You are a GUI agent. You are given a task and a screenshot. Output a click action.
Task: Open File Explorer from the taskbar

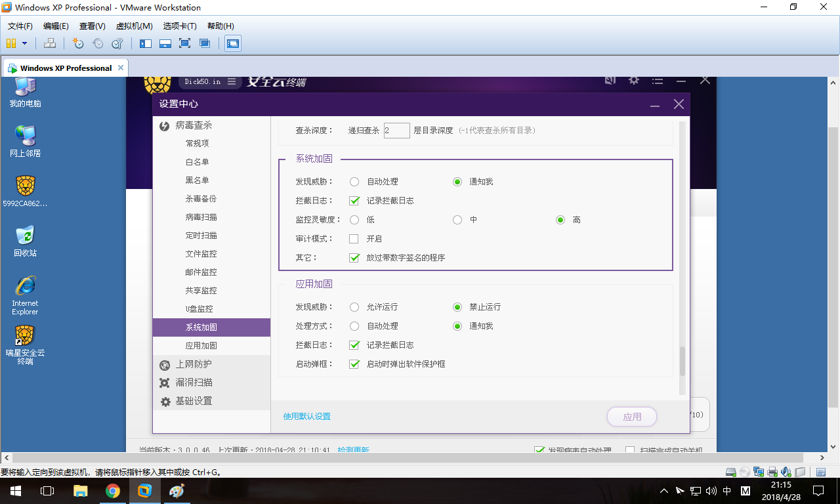click(81, 491)
